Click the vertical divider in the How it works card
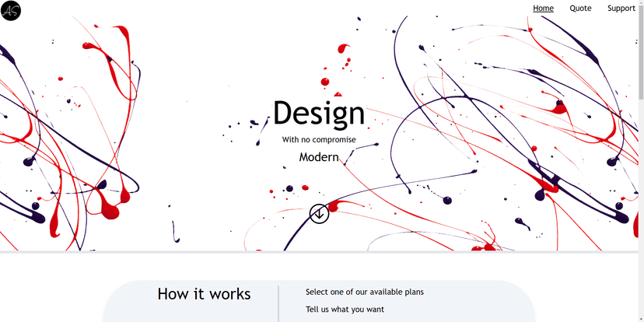Screen dimensions: 644x322 tap(278, 304)
